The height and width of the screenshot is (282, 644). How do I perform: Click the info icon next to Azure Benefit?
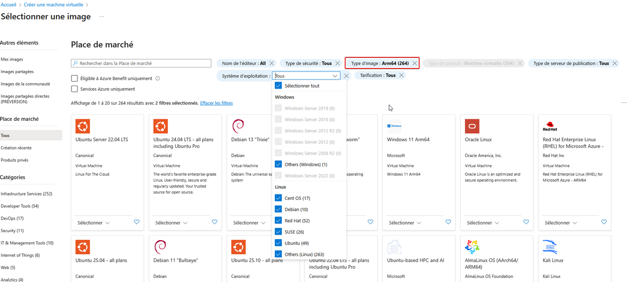pos(157,79)
